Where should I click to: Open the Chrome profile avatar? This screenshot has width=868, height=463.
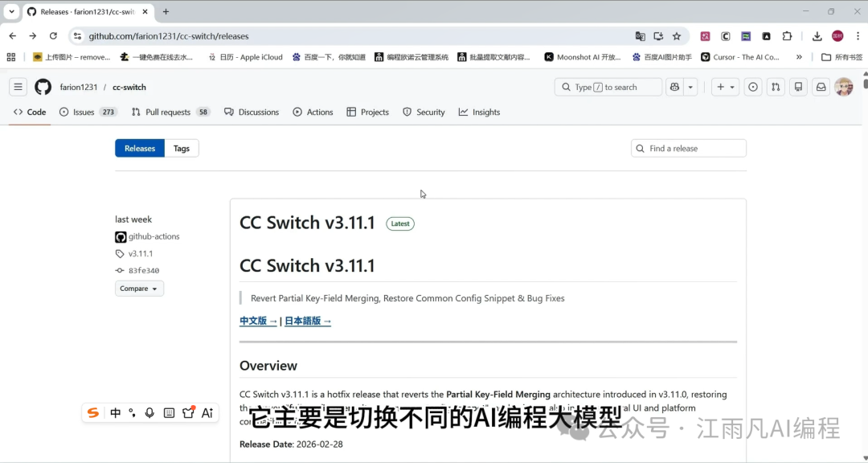tap(837, 36)
